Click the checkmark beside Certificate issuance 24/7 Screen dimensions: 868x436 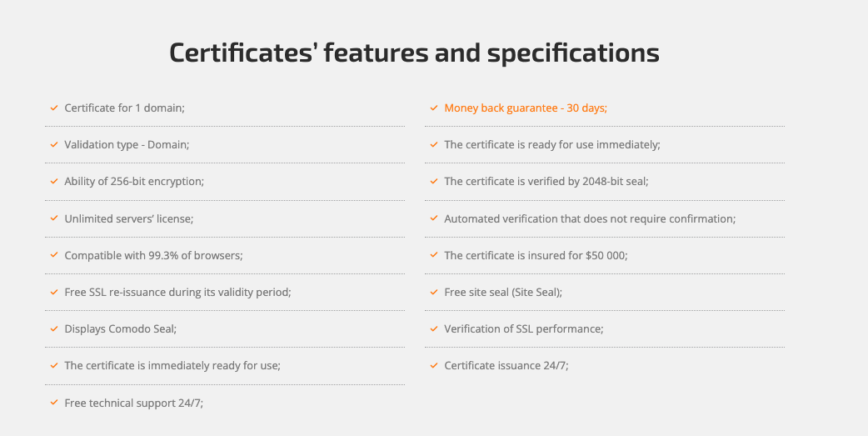(x=433, y=366)
